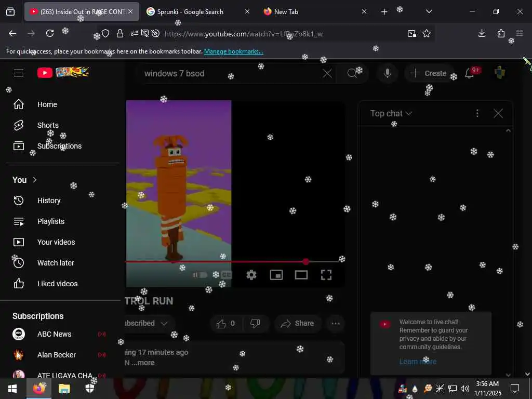
Task: Open the list all tabs dropdown
Action: [x=429, y=11]
